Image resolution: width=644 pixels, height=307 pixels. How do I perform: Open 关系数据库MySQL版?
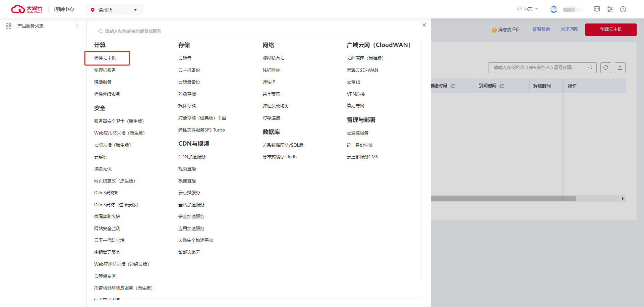(x=283, y=145)
